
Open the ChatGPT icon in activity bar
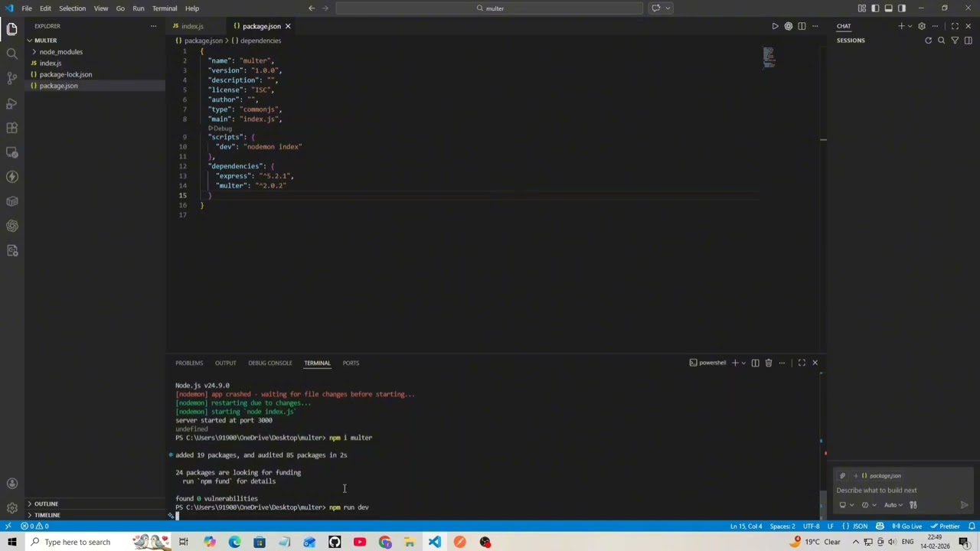(x=11, y=226)
